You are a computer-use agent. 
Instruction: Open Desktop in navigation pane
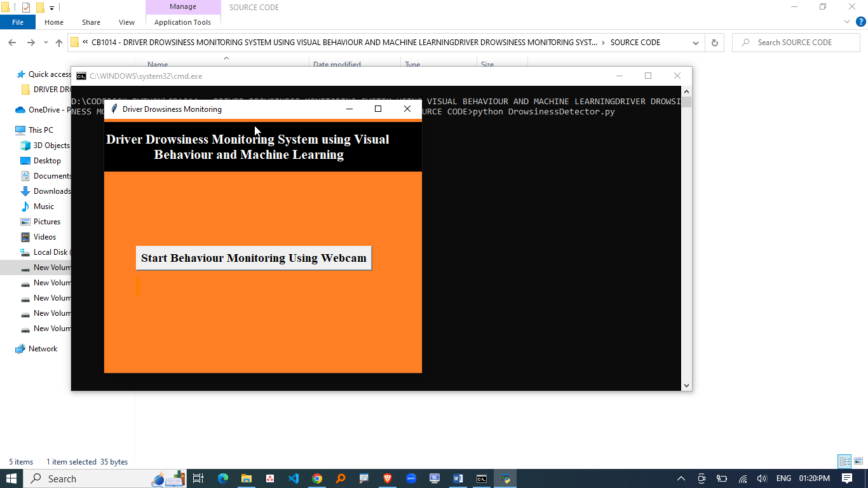[41, 161]
